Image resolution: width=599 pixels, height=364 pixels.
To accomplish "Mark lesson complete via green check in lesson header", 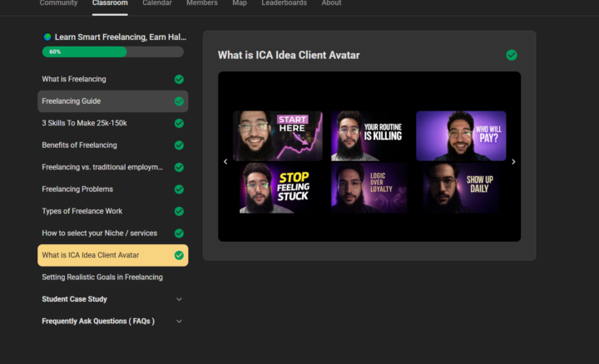I will 512,56.
